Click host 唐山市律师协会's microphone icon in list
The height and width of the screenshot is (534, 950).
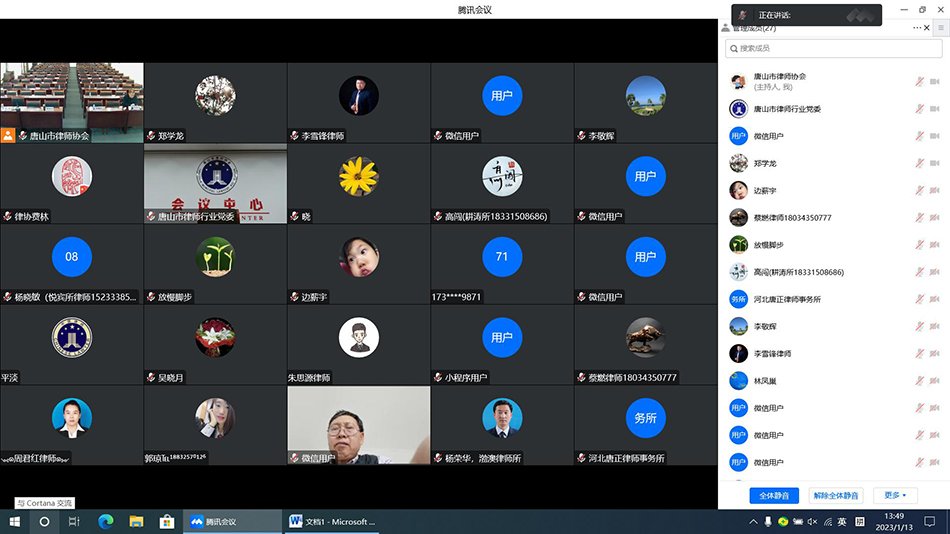pos(919,81)
